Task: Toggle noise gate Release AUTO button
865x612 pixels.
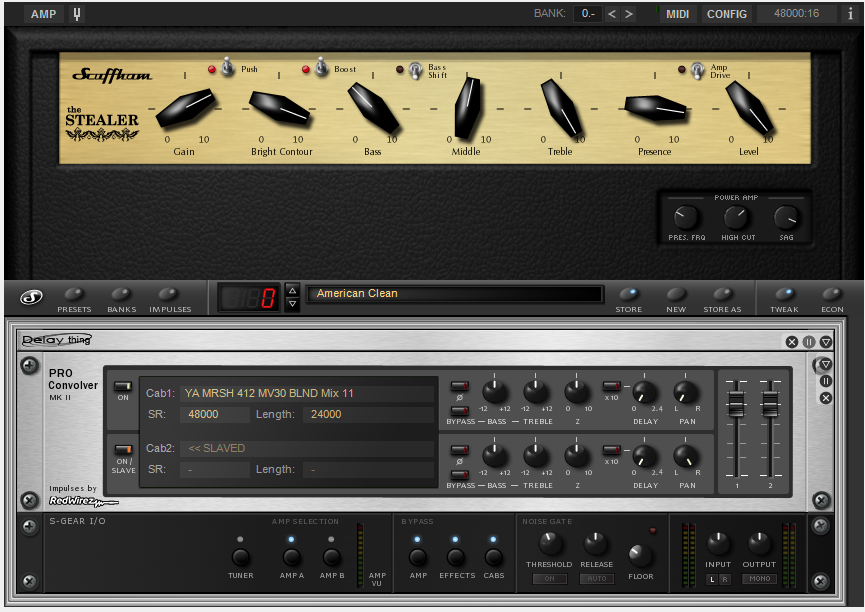Action: 596,579
